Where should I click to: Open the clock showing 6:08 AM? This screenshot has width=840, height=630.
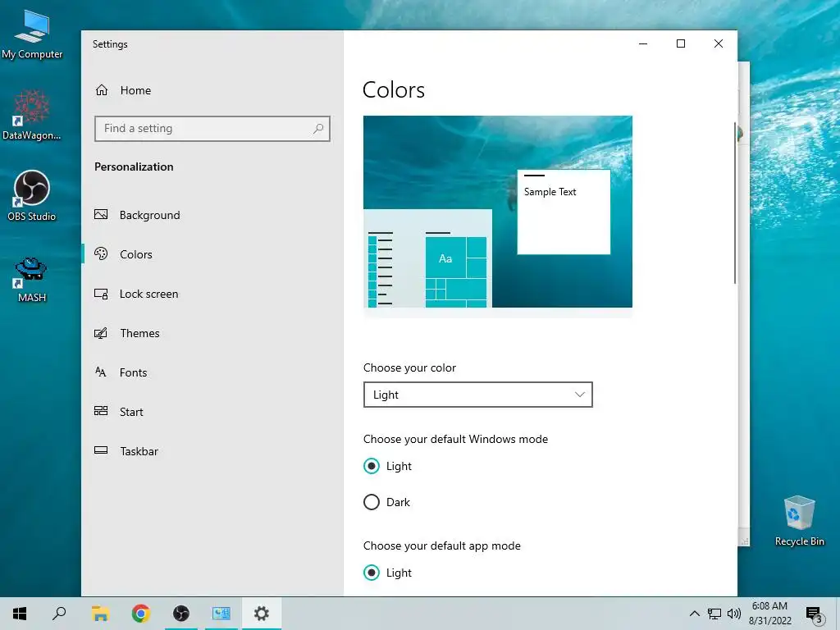pos(769,614)
